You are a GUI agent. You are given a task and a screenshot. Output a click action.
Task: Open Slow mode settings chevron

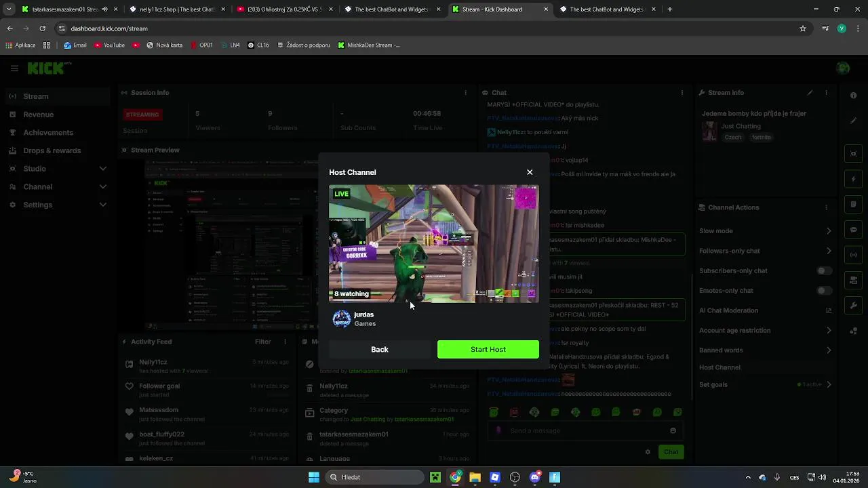click(829, 231)
